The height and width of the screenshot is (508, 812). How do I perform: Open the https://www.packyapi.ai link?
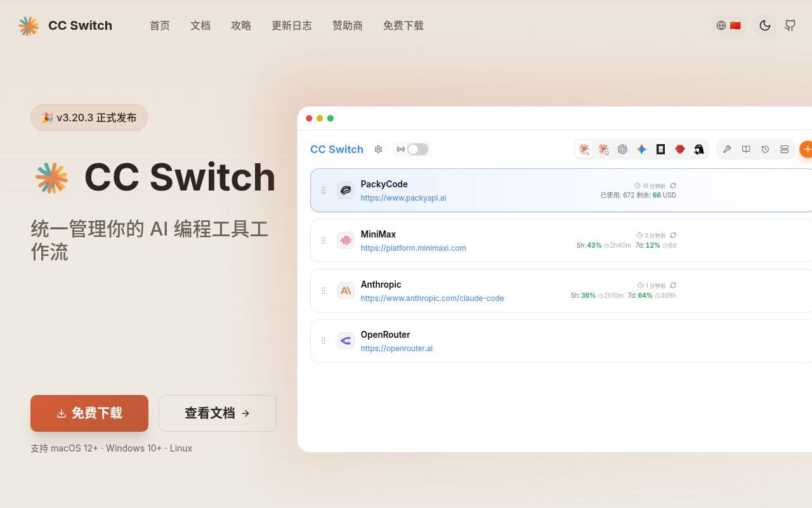tap(403, 198)
